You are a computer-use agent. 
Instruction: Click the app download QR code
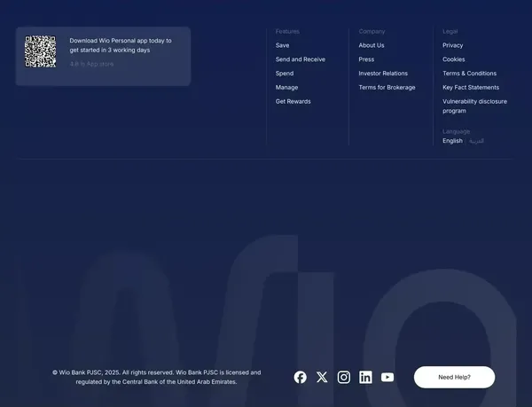click(41, 51)
